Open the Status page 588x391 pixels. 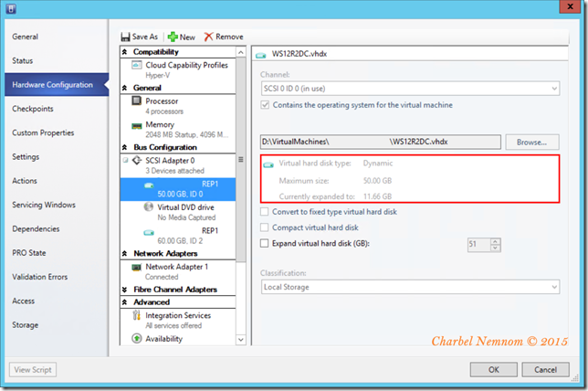pos(57,61)
